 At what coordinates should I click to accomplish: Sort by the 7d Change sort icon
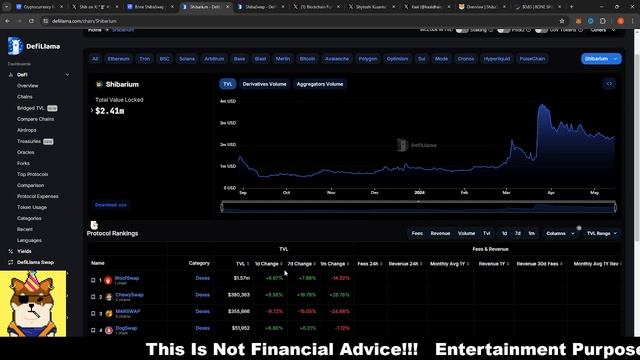click(x=315, y=264)
